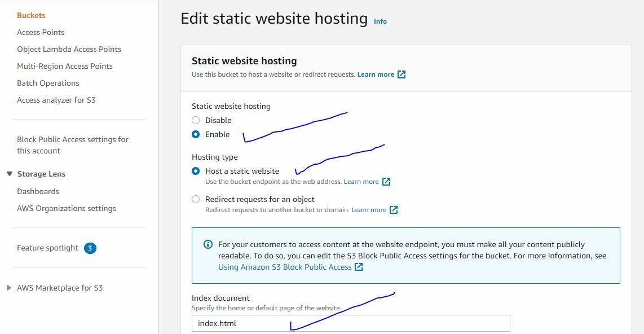Click external link icon beside Redirect requests Learn more
The image size is (644, 334).
click(x=394, y=210)
